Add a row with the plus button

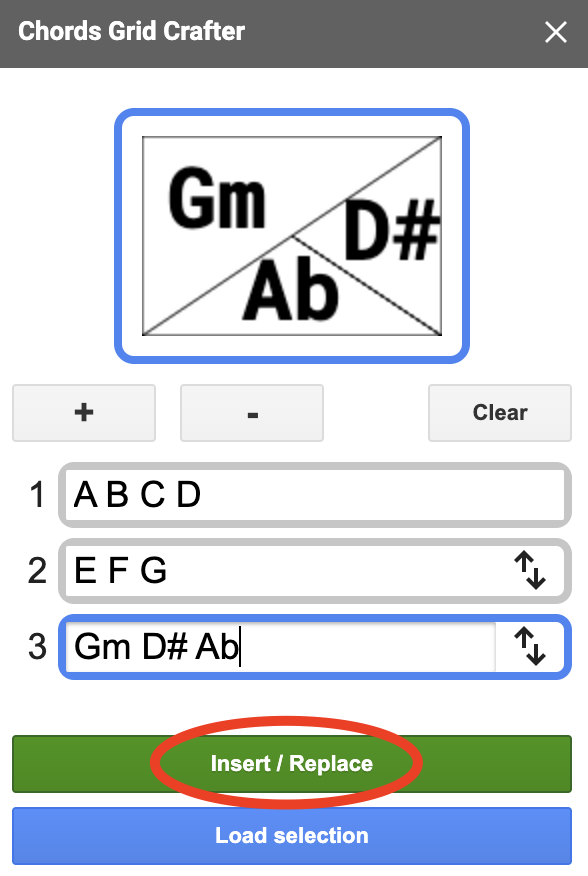[84, 413]
